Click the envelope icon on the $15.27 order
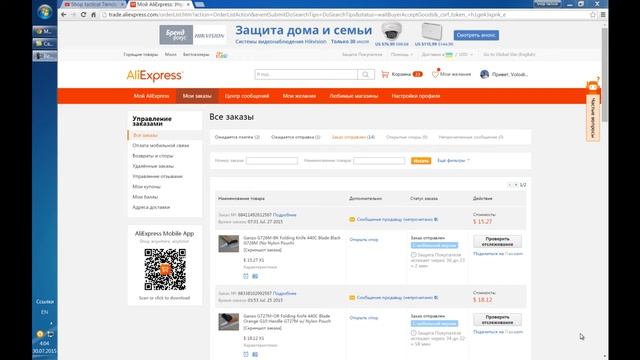This screenshot has width=640, height=360. (x=352, y=220)
